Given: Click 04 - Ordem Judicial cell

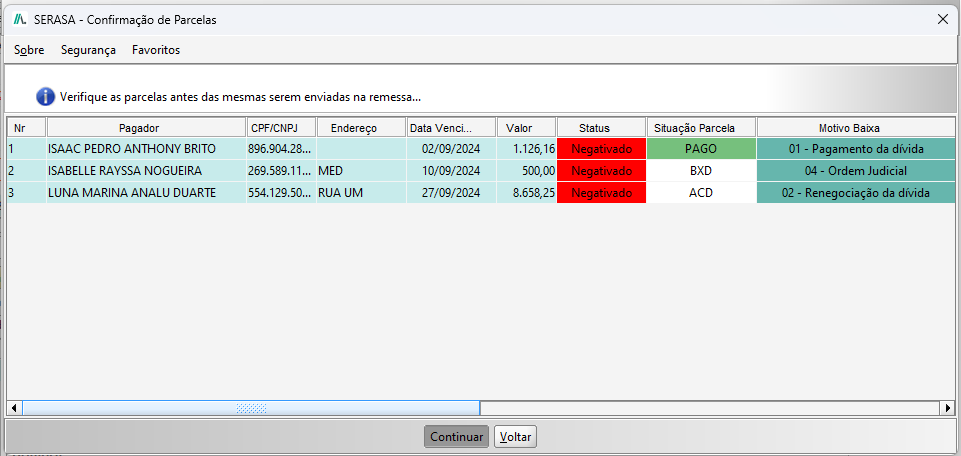Looking at the screenshot, I should point(856,171).
